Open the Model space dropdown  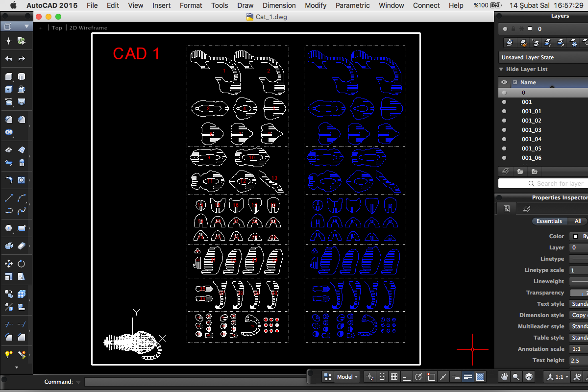pyautogui.click(x=347, y=377)
